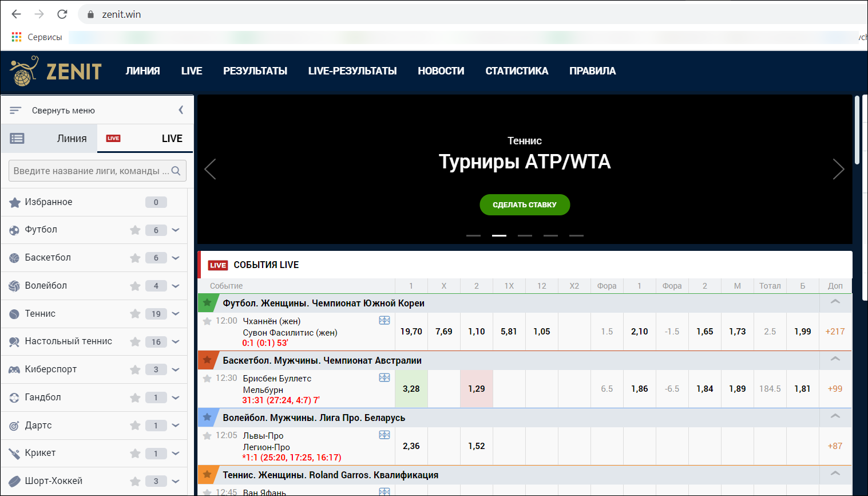This screenshot has width=868, height=496.
Task: Expand the Волейбол sport list
Action: tap(176, 286)
